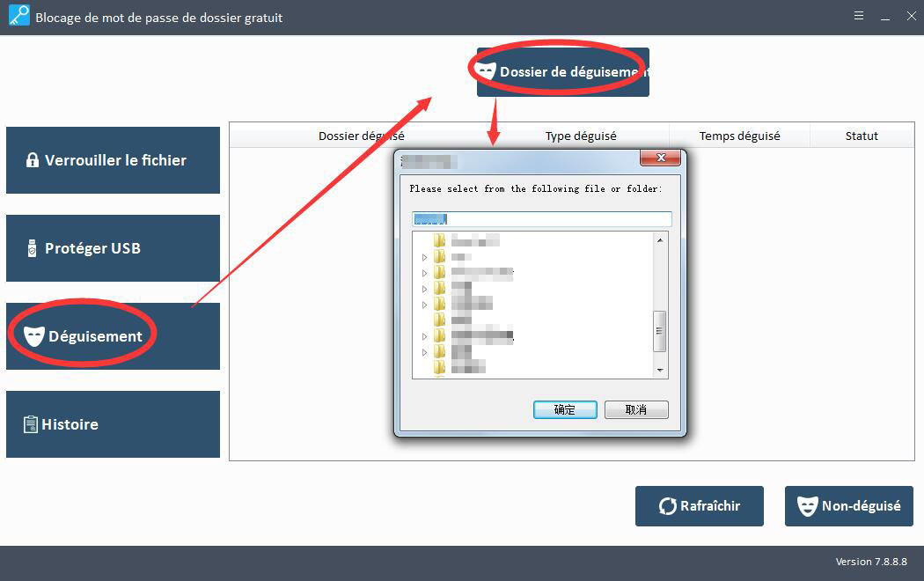Open the hamburger menu in title bar
This screenshot has height=581, width=924.
(860, 17)
